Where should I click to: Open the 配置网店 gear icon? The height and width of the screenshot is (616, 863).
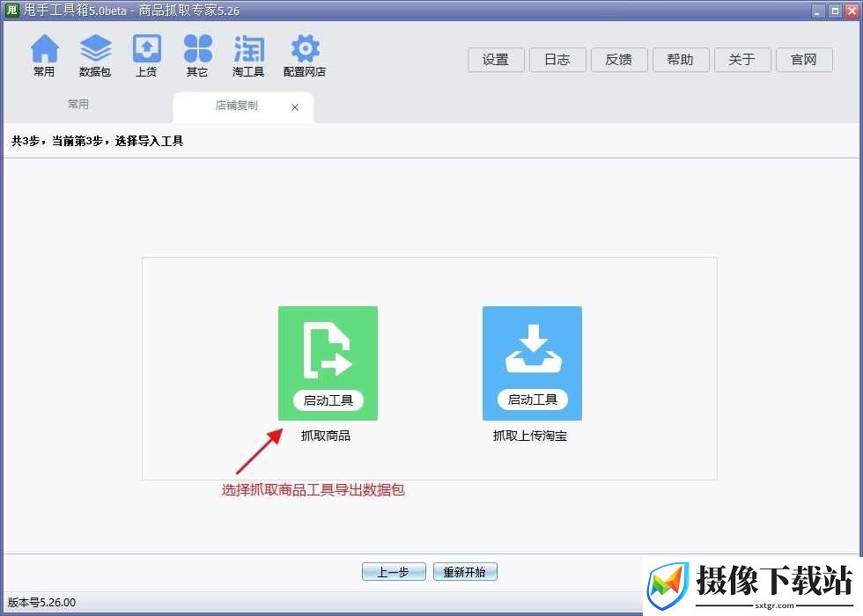(x=305, y=55)
